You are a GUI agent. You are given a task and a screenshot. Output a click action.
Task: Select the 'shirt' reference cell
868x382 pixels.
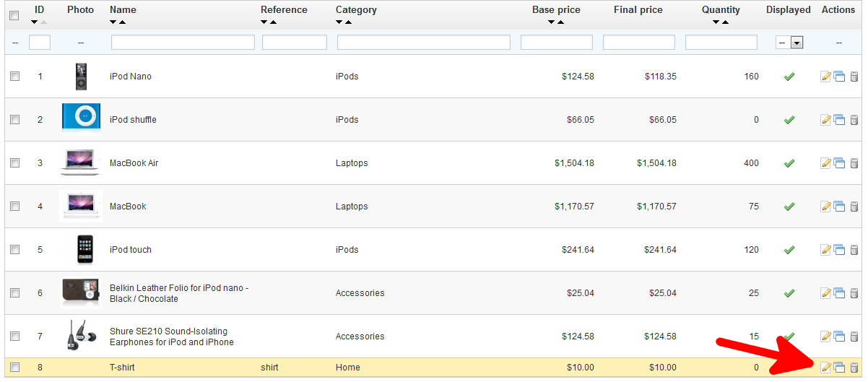point(270,368)
